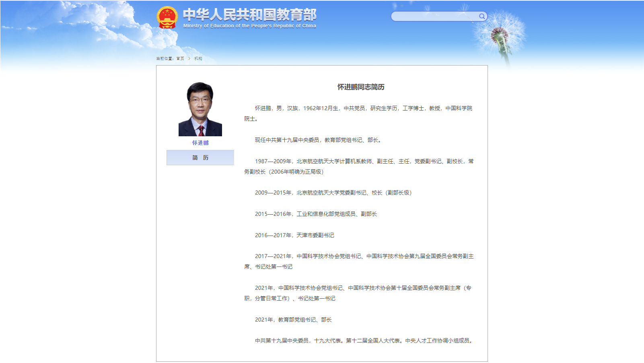The image size is (644, 363).
Task: Select the 简历 tab
Action: tap(200, 158)
